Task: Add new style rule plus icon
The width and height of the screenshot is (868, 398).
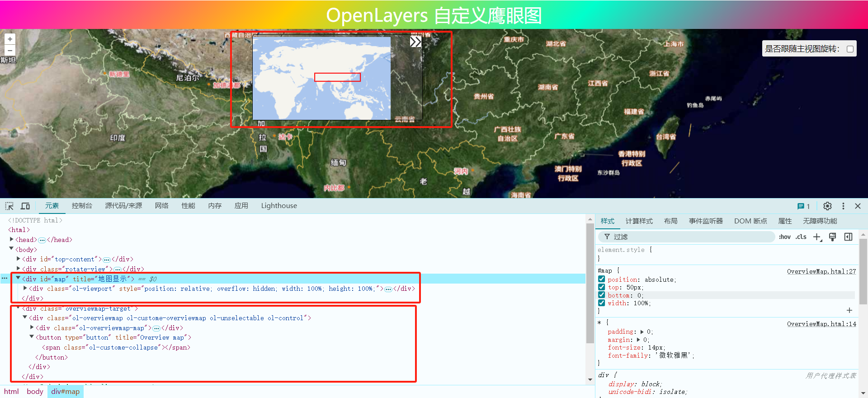Action: point(817,237)
